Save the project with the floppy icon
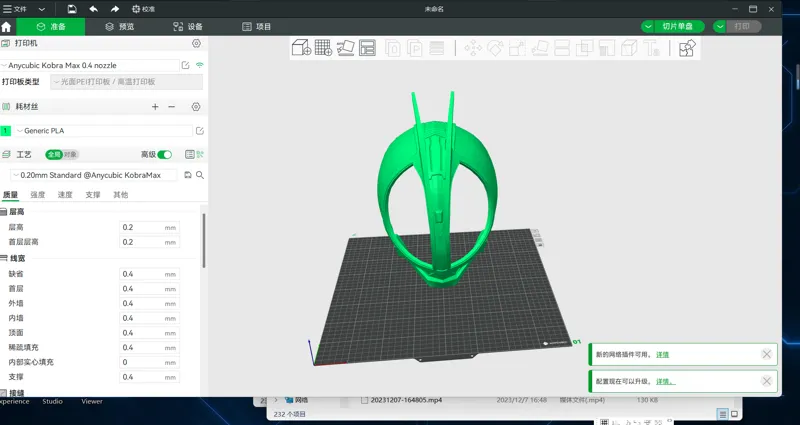Screen dimensions: 800x425 (72, 9)
